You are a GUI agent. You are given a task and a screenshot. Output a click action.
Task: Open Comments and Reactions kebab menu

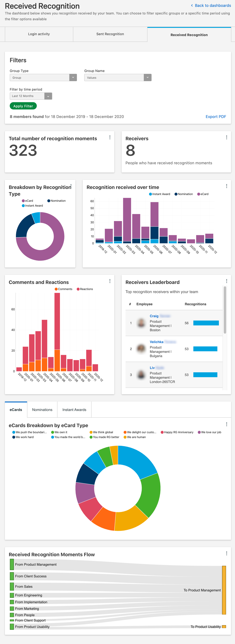(x=110, y=281)
